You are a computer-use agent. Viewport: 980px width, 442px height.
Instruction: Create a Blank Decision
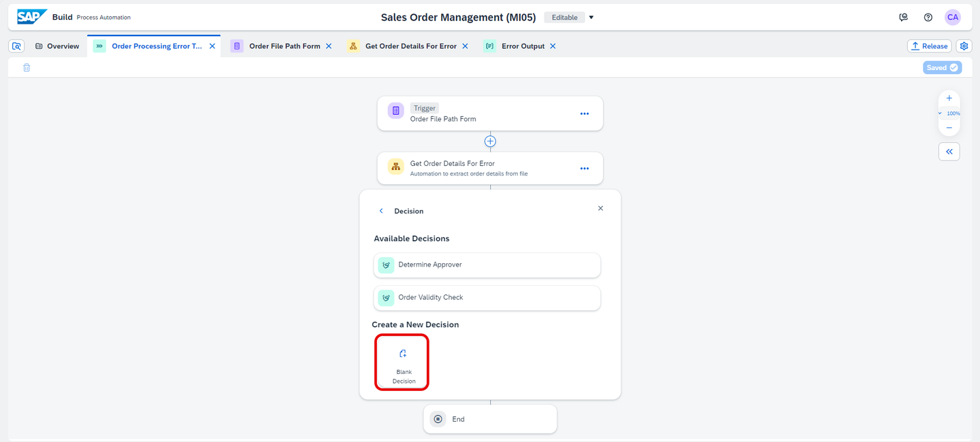point(402,362)
